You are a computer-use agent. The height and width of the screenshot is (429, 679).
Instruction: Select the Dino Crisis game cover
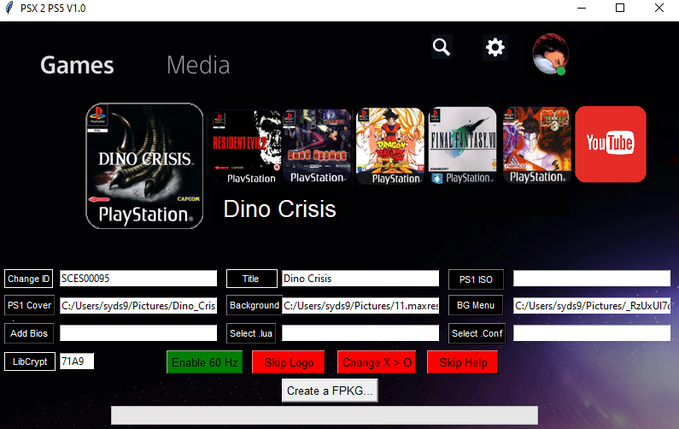(144, 165)
